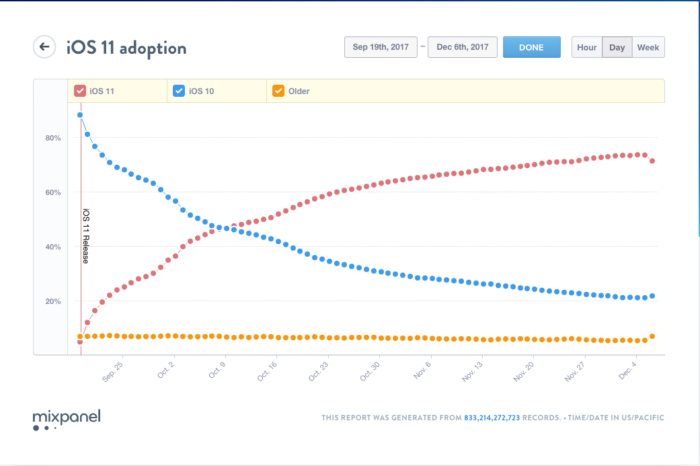Select the last iOS 10 data point
The width and height of the screenshot is (700, 466).
click(x=652, y=296)
